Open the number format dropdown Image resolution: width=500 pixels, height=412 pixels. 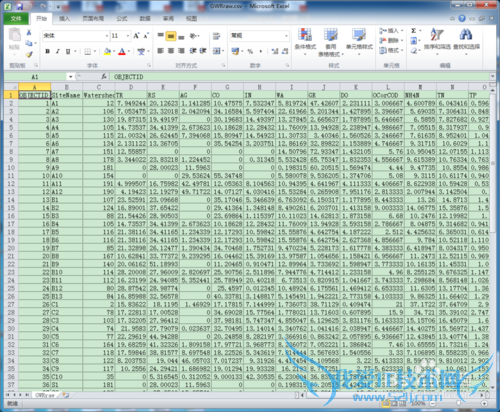click(286, 36)
